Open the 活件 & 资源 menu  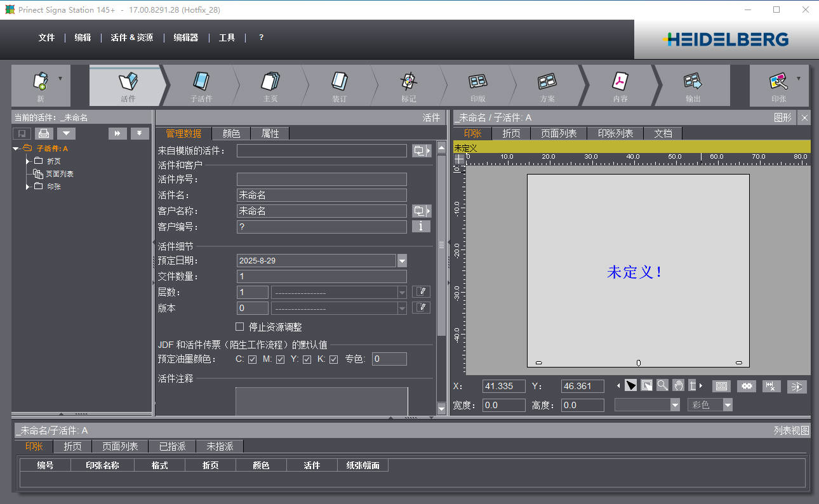coord(131,38)
